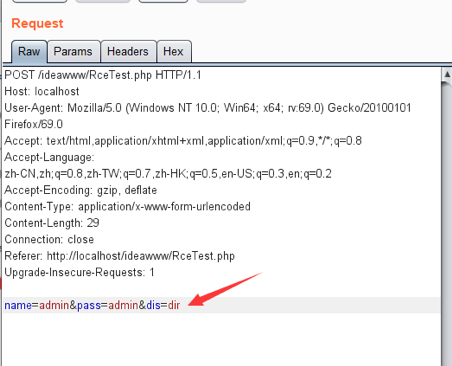
Task: Open the Headers tab
Action: tap(128, 51)
